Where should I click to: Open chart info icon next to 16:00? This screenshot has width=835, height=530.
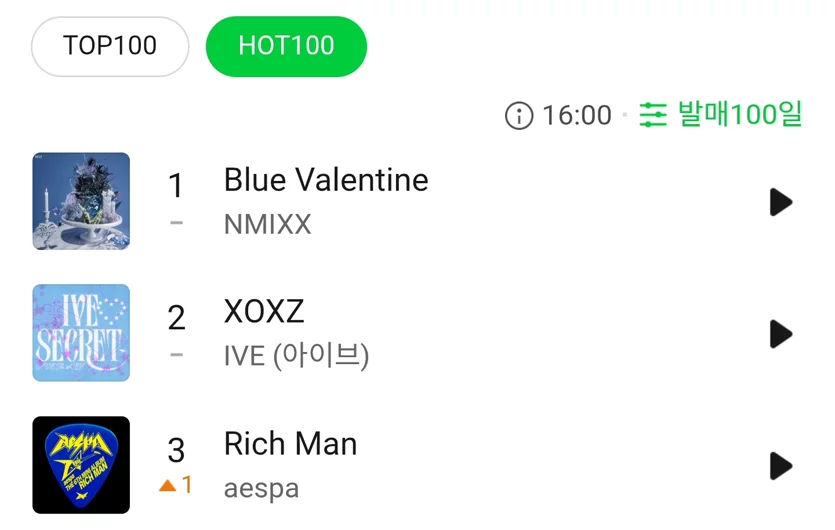[x=519, y=115]
